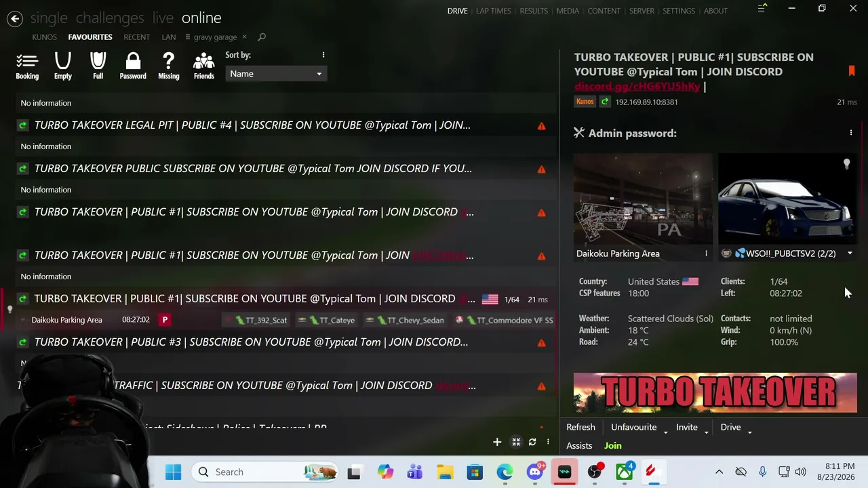
Task: Go back with the arrow icon
Action: pyautogui.click(x=15, y=19)
